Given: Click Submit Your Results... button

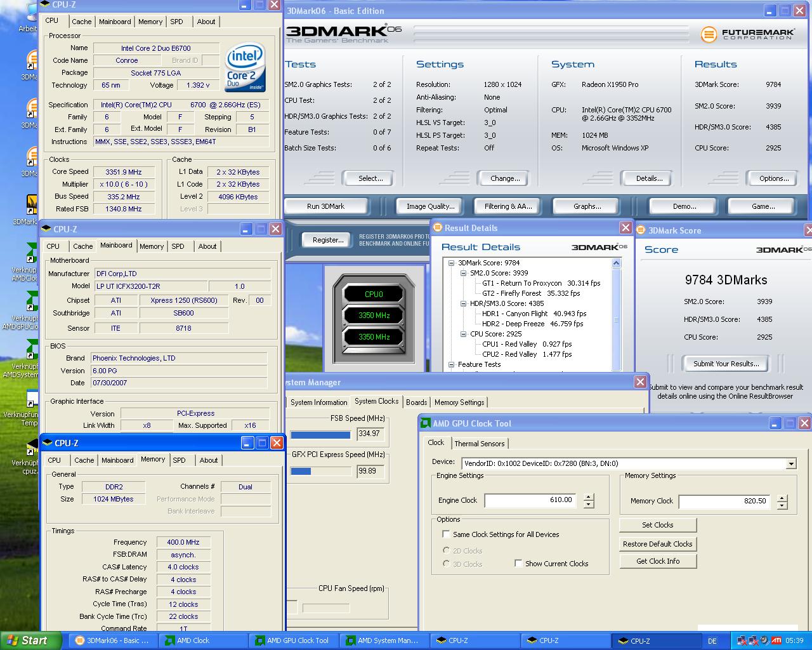Looking at the screenshot, I should pos(726,364).
